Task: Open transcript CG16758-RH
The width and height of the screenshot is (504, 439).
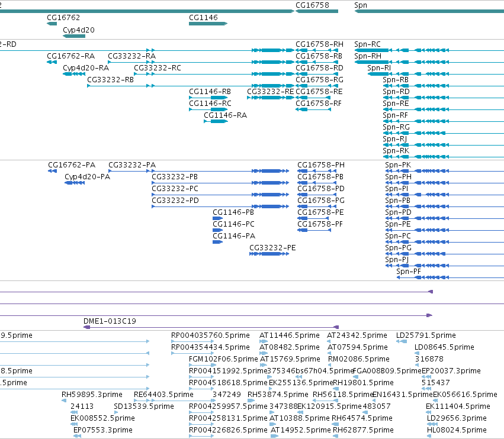Action: point(319,44)
